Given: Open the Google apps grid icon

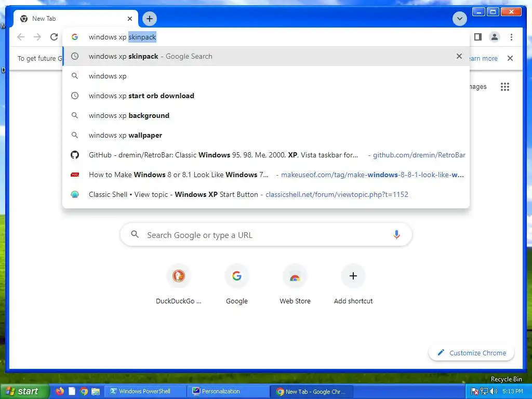Looking at the screenshot, I should tap(505, 87).
